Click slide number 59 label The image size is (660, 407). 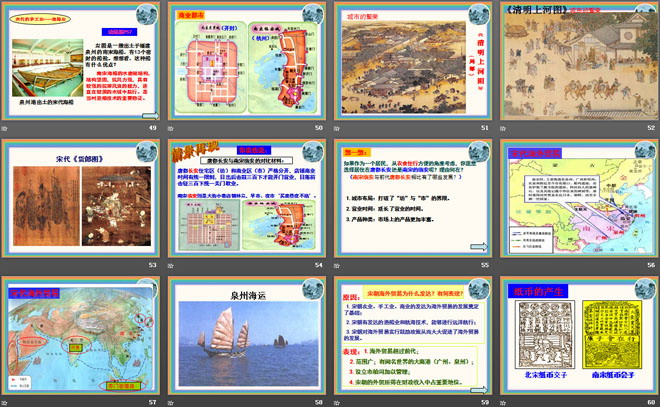pyautogui.click(x=485, y=402)
